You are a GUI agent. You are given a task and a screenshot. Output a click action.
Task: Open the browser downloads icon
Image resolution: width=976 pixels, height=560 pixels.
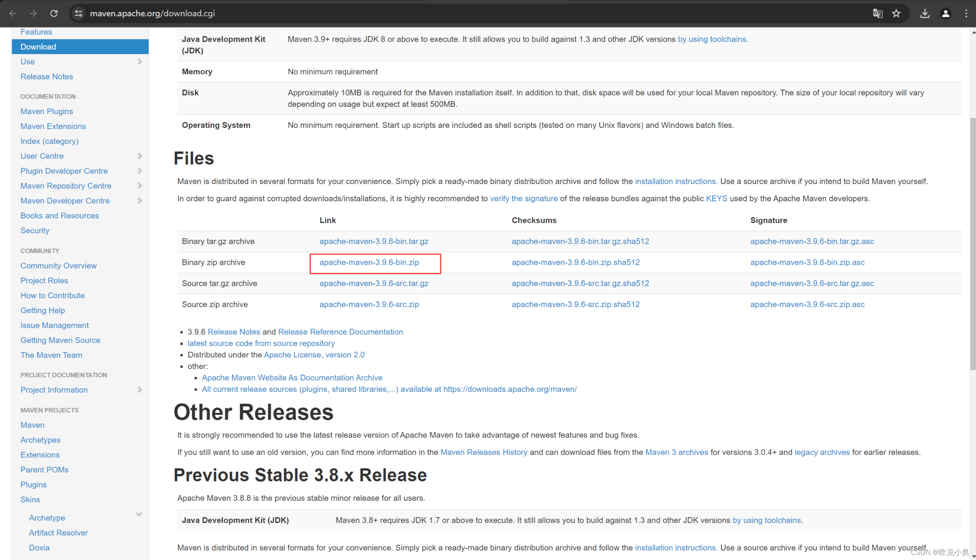tap(924, 13)
